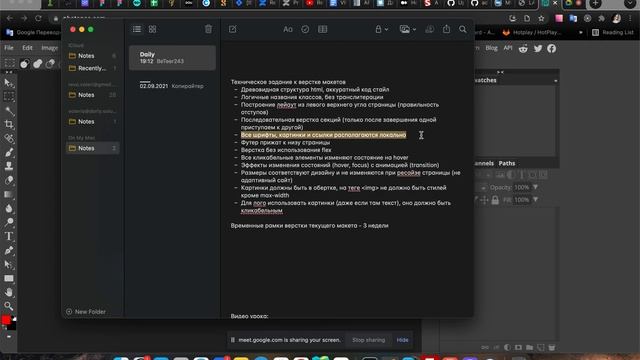Click Stop sharing in the Meet bar

coord(369,340)
